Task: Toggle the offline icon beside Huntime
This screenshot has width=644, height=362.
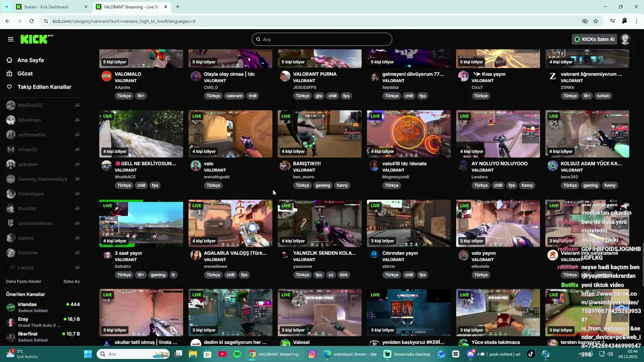Action: [77, 253]
